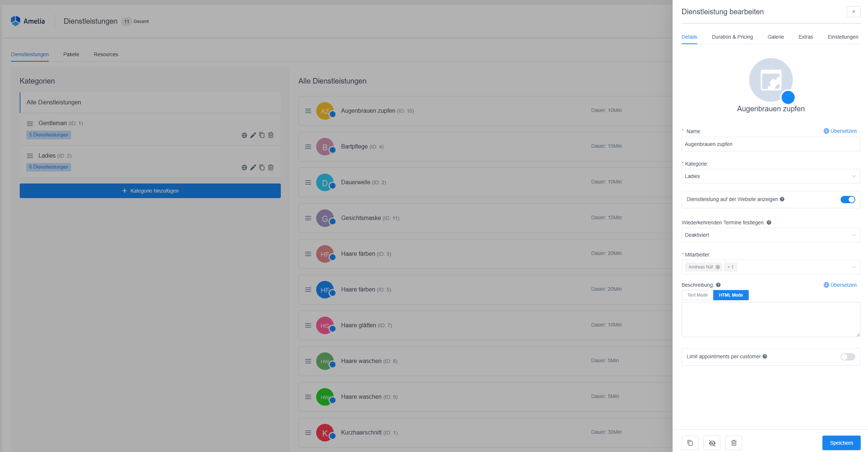This screenshot has height=452, width=868.
Task: Switch to the Duration & Pricing tab
Action: pos(732,37)
